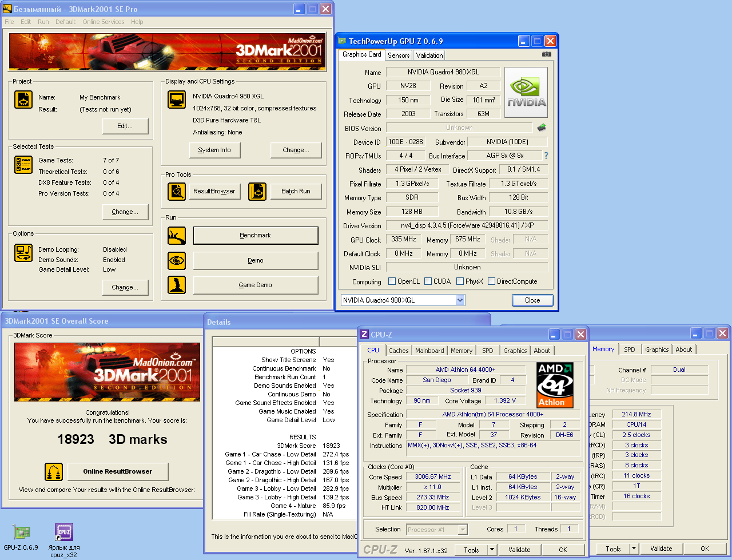Expand the Tools arrow in the front CPU-Z window
The width and height of the screenshot is (732, 560).
(x=492, y=550)
